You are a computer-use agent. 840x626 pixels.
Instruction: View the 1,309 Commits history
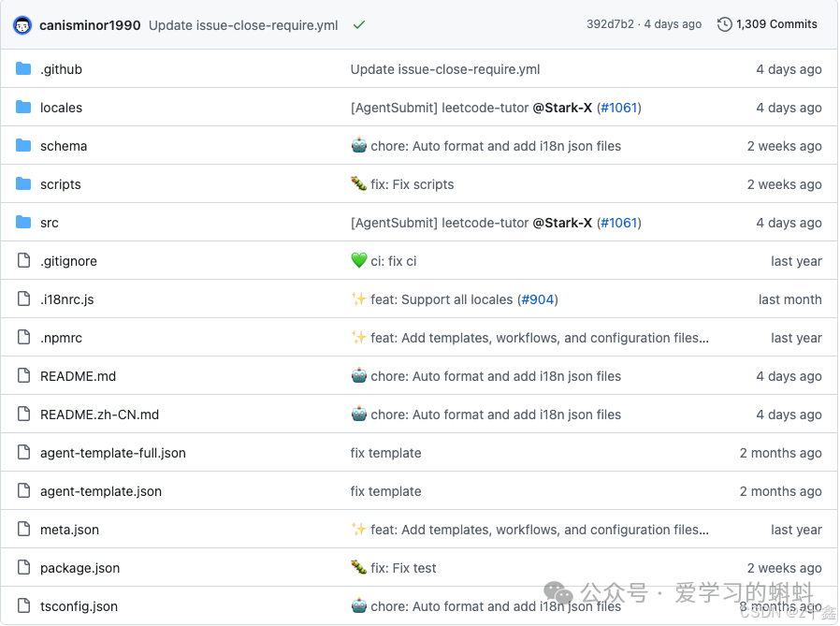click(x=776, y=24)
